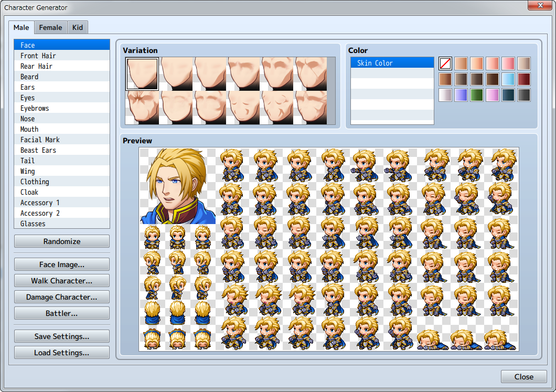
Task: Pick second face variation in bottom row
Action: [176, 108]
